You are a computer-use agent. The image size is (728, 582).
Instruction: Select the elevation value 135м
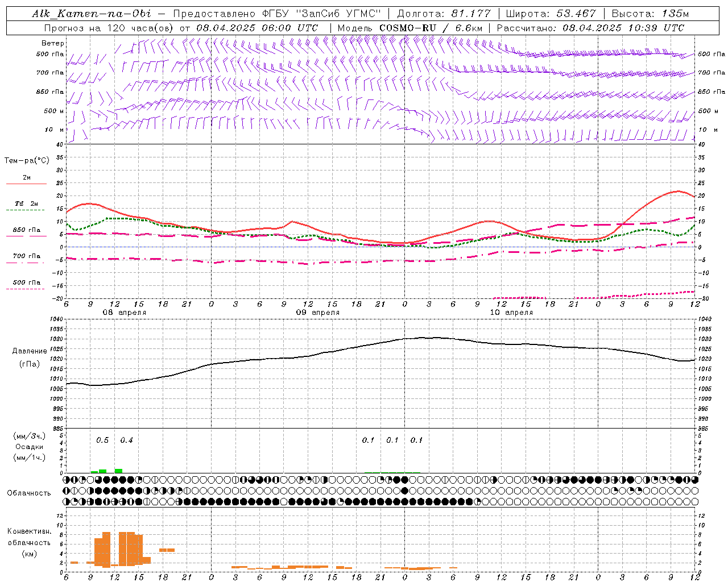pyautogui.click(x=676, y=14)
